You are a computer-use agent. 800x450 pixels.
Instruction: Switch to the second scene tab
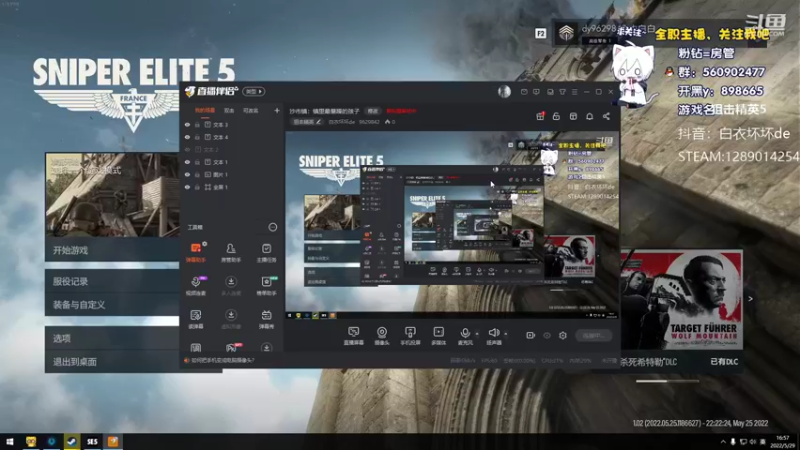point(229,110)
